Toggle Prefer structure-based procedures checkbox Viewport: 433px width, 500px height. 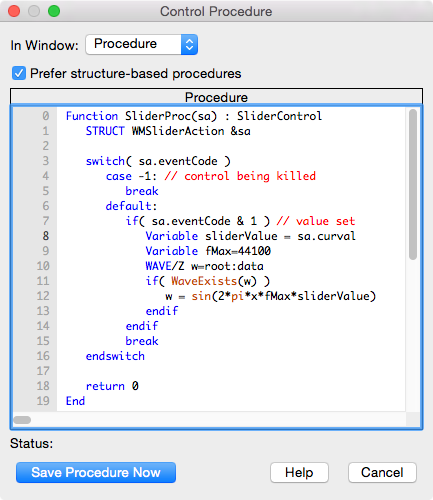click(x=19, y=73)
